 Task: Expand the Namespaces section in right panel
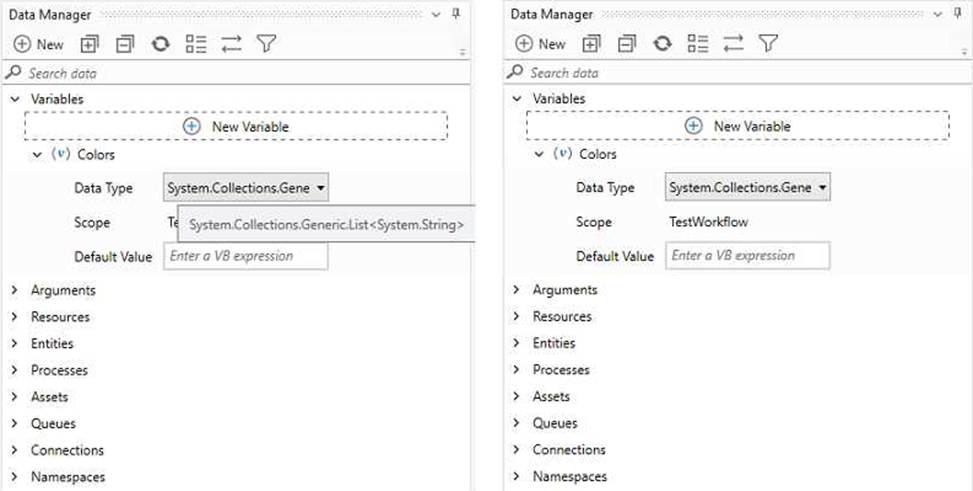pos(517,476)
